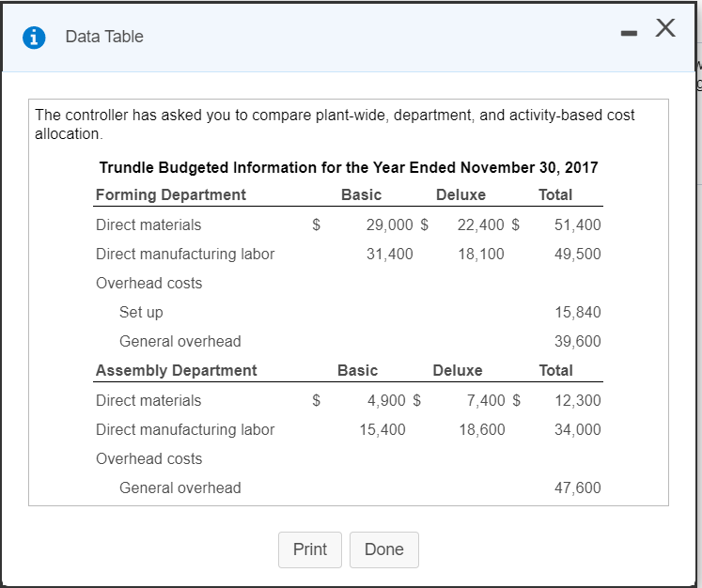Select Assembly Basic direct materials value 4,900

[386, 400]
